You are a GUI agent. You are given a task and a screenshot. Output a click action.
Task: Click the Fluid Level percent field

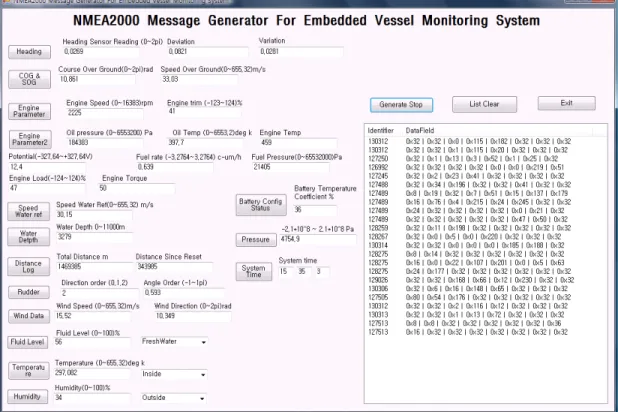92,342
